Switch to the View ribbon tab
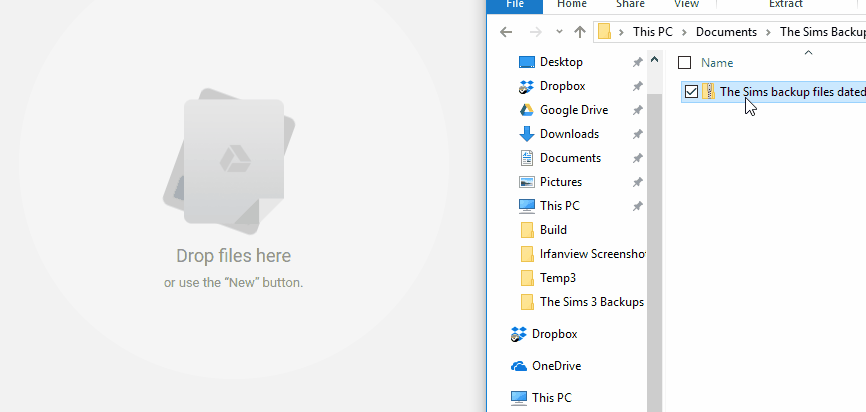 (x=687, y=4)
